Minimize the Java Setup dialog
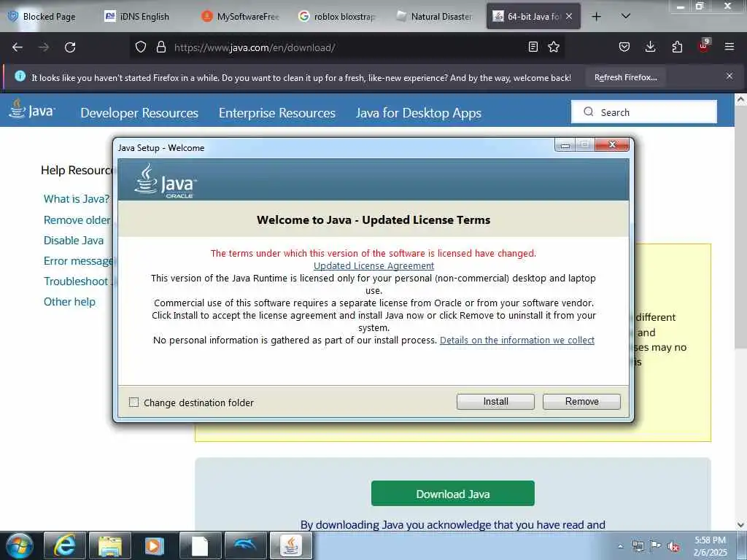Viewport: 747px width, 560px height. [x=565, y=145]
